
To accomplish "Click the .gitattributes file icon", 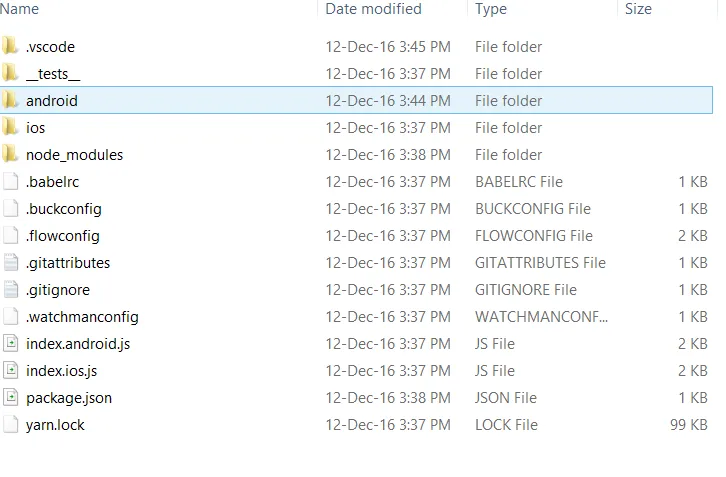I will point(11,263).
